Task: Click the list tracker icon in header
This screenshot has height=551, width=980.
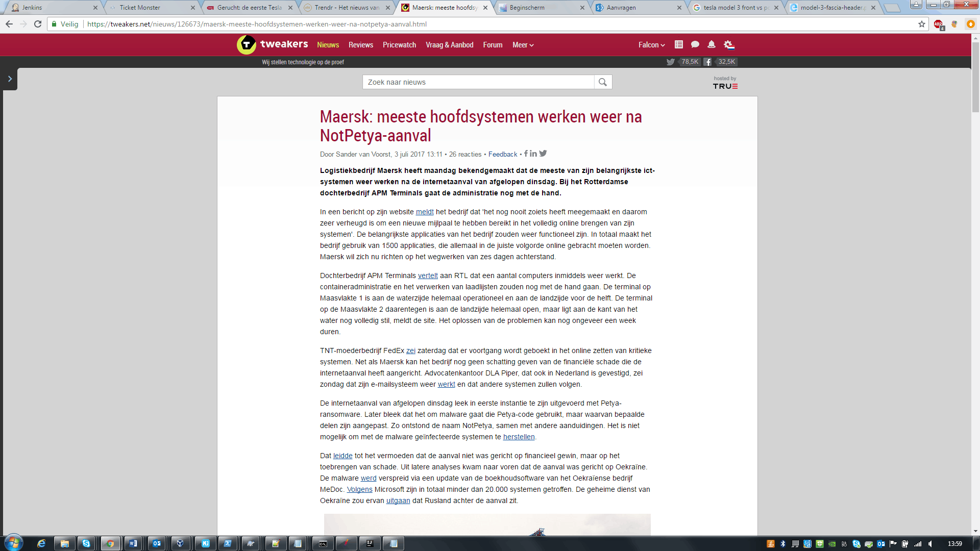Action: pos(678,45)
